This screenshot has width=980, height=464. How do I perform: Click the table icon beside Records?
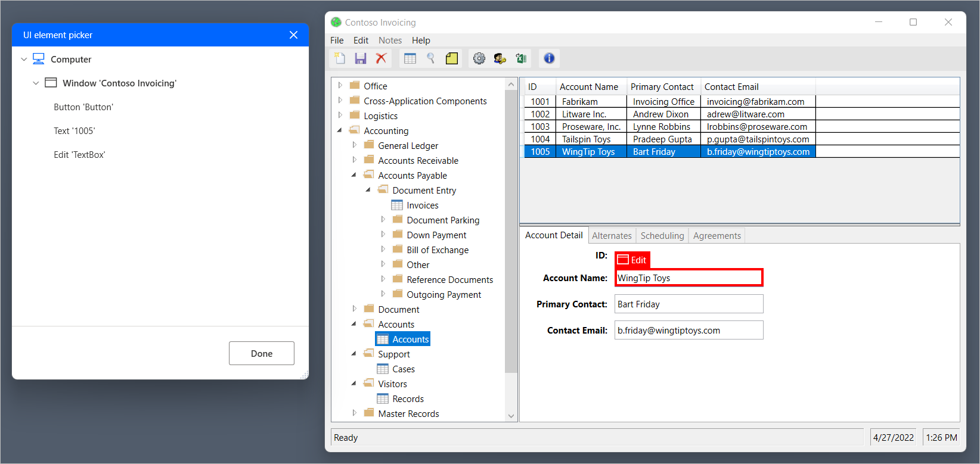(383, 399)
